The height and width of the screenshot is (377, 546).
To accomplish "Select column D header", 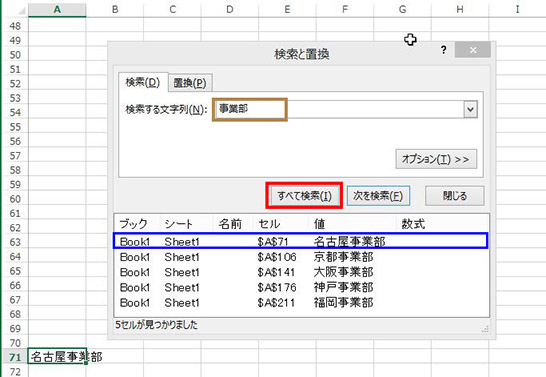I will (x=230, y=9).
